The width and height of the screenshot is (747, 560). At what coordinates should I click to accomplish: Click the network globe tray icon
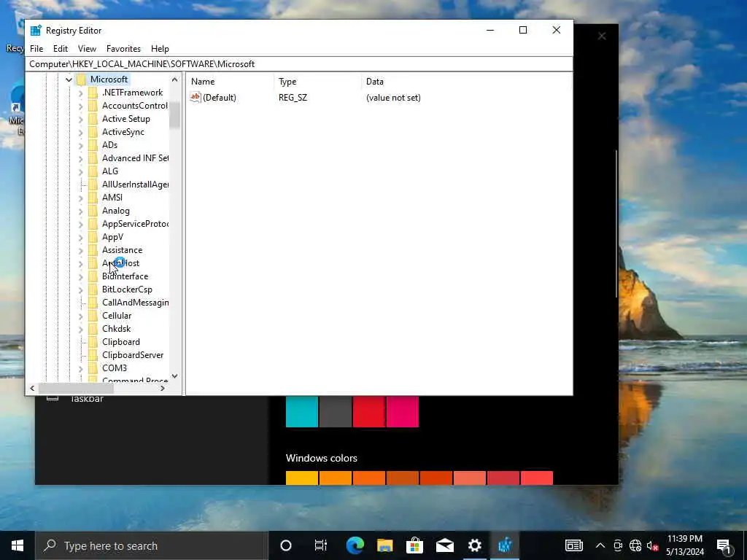tap(635, 545)
